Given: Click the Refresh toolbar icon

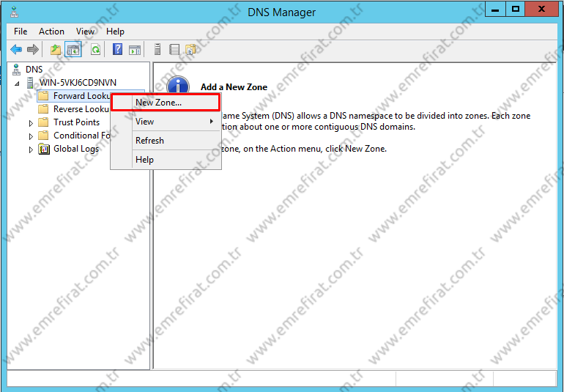Looking at the screenshot, I should (x=95, y=50).
